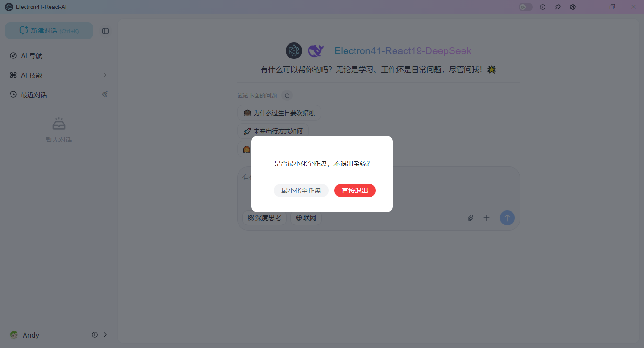This screenshot has height=348, width=644.
Task: Click the 是否最小化至托盘 dialog message
Action: [322, 164]
